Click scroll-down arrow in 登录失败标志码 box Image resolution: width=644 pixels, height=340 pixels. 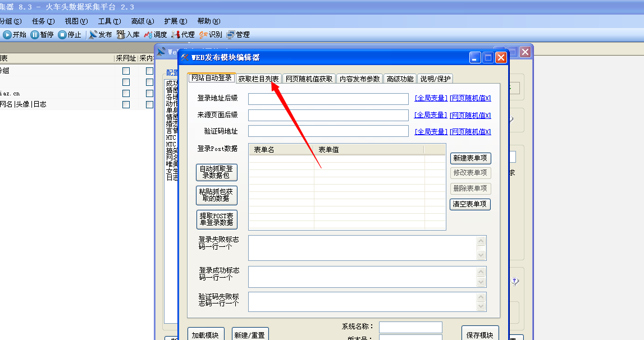coord(481,255)
